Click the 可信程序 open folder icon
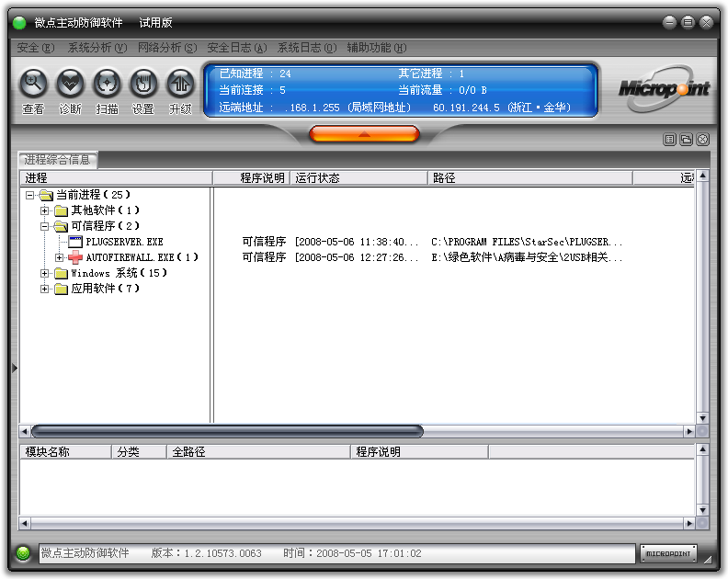Screen dimensions: 728x579 click(61, 226)
